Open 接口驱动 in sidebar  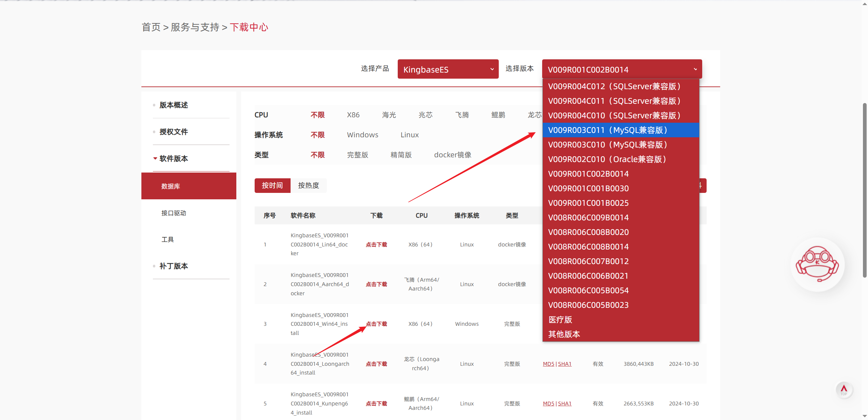tap(174, 213)
